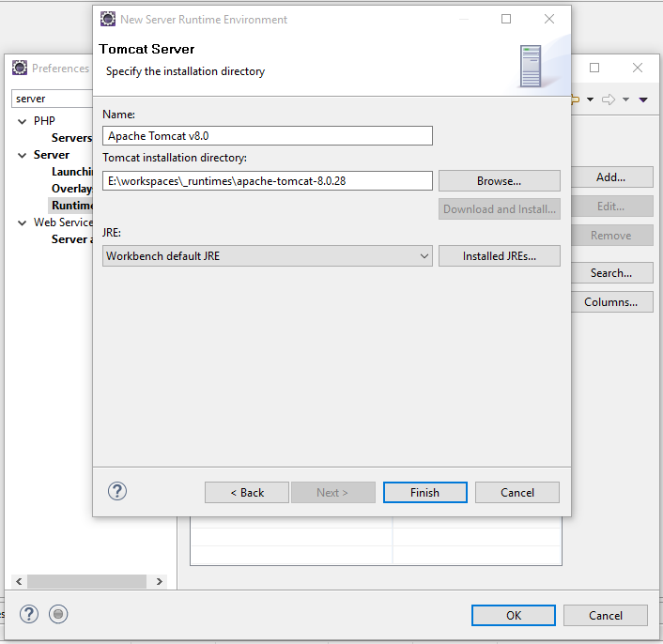
Task: Click the forward navigation arrow in Preferences
Action: click(x=609, y=100)
